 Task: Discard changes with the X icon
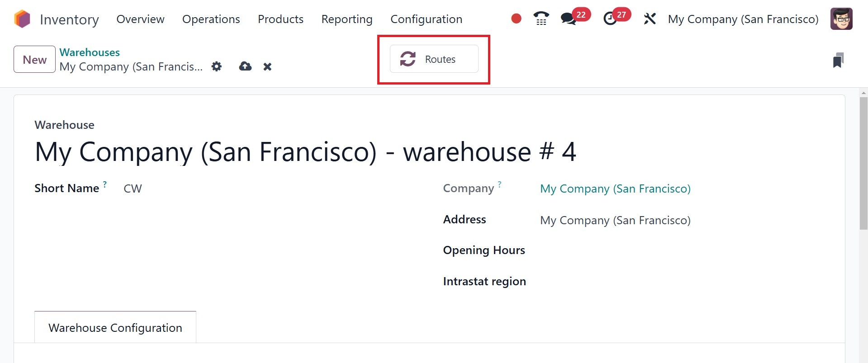267,67
